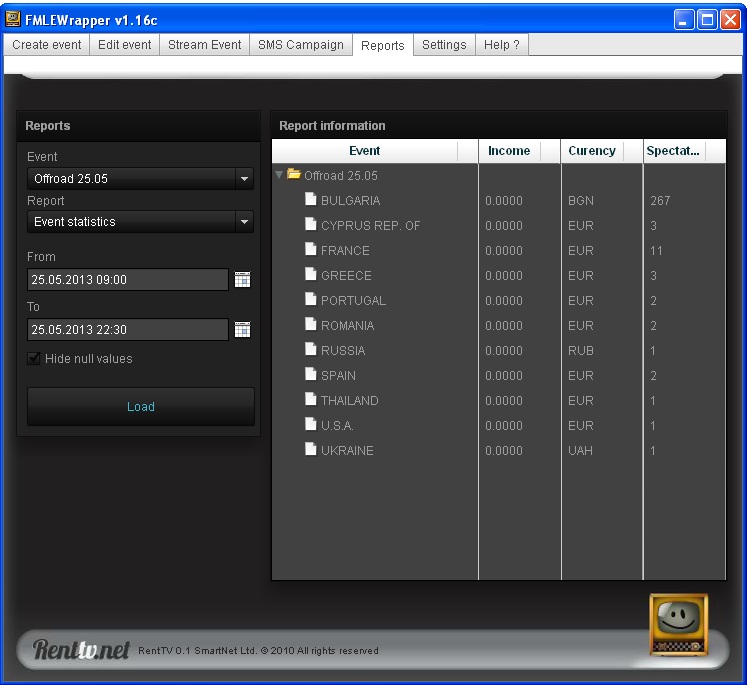Screen dimensions: 747x685
Task: Click the U.S.A. row document icon
Action: point(311,424)
